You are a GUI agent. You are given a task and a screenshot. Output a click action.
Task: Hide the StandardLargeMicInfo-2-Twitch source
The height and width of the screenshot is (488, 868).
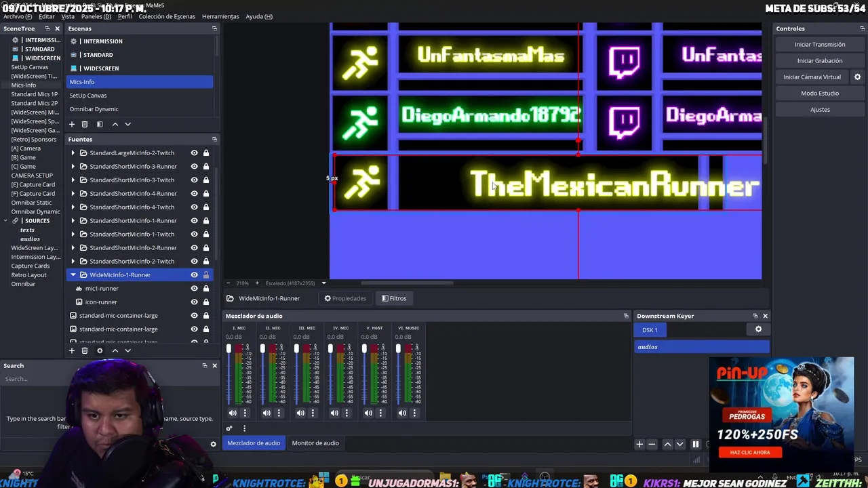(194, 152)
